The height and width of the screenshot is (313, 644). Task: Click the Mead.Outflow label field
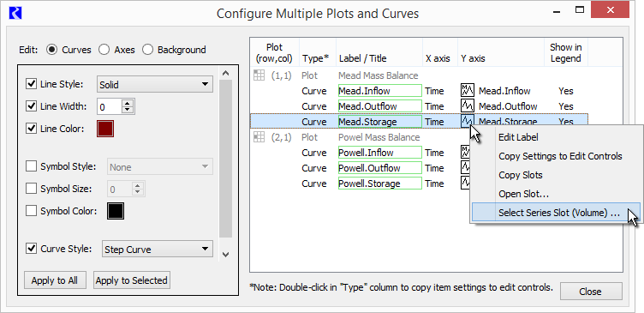(380, 106)
